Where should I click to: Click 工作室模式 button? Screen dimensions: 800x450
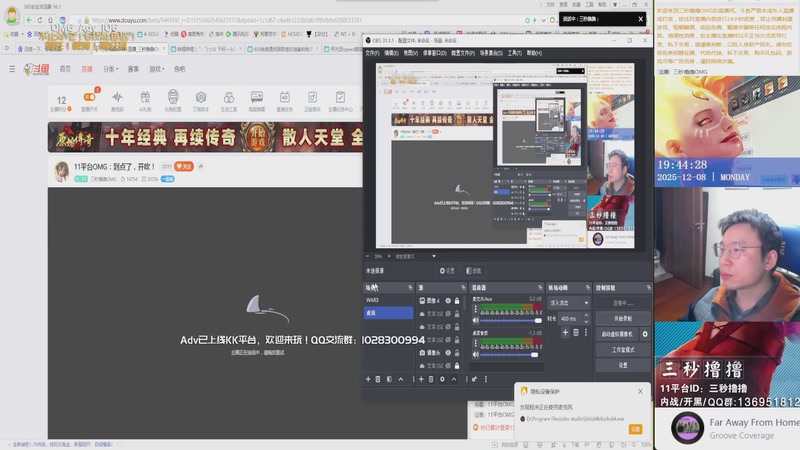pos(622,350)
